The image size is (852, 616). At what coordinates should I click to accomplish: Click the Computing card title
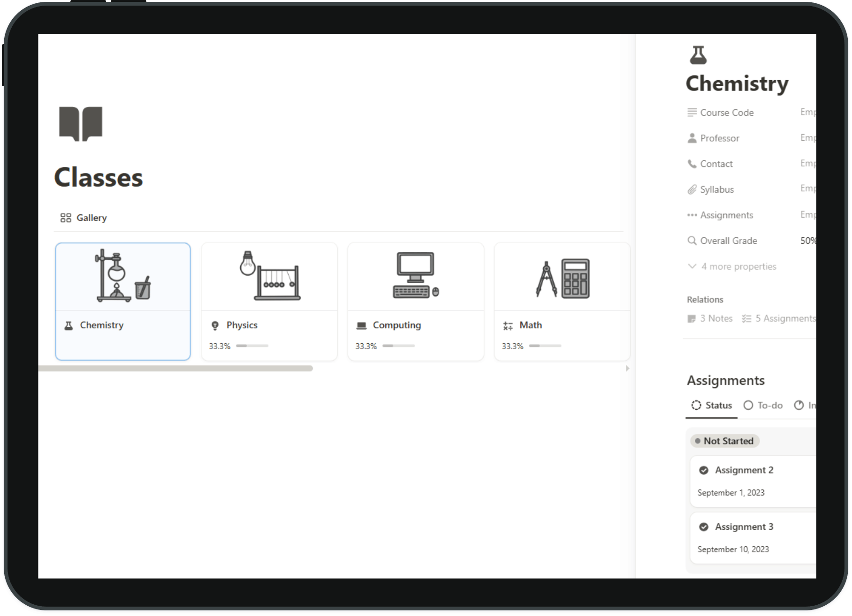[x=397, y=325]
